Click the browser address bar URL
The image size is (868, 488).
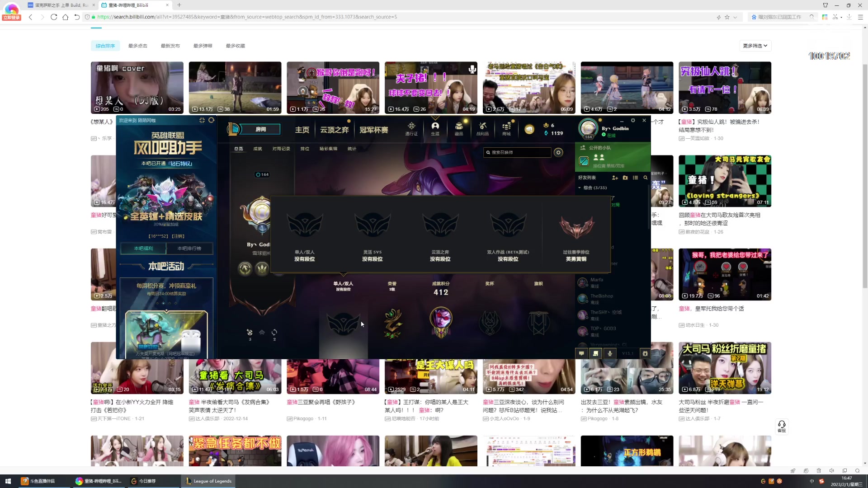[x=247, y=17]
